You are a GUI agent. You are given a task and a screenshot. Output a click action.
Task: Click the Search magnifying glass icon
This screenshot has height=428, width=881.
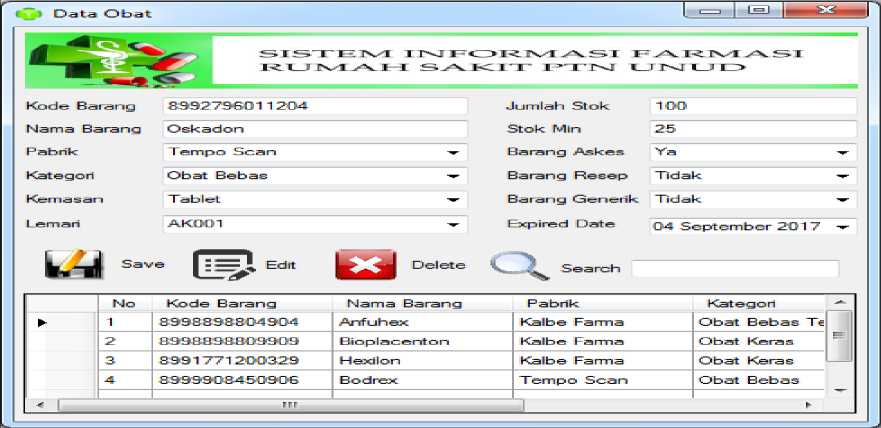pyautogui.click(x=518, y=266)
